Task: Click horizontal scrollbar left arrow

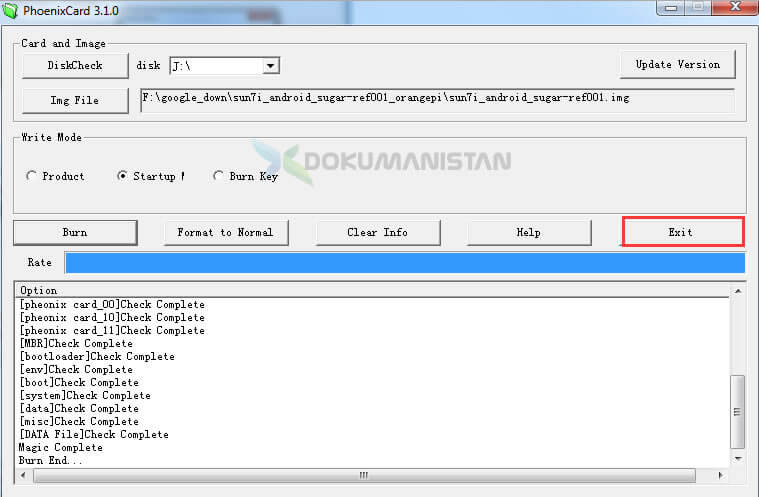Action: coord(23,475)
